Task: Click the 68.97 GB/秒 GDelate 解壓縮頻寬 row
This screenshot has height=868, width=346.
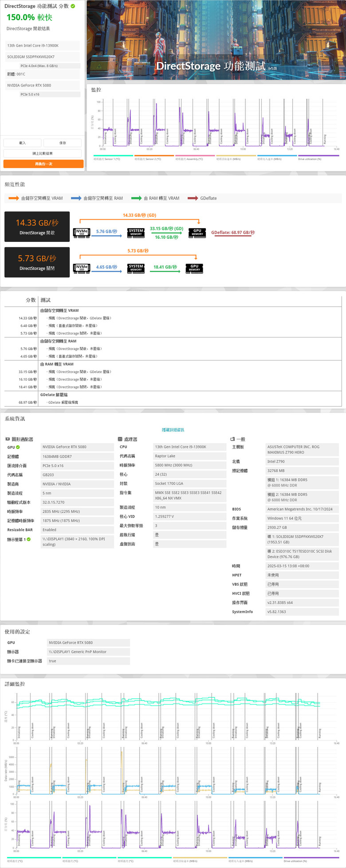Action: tap(173, 402)
